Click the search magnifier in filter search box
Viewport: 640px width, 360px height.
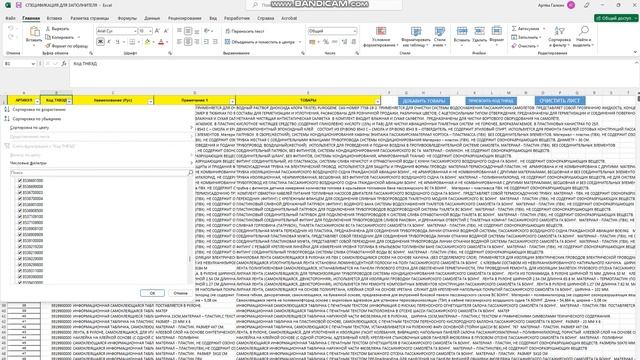point(190,173)
